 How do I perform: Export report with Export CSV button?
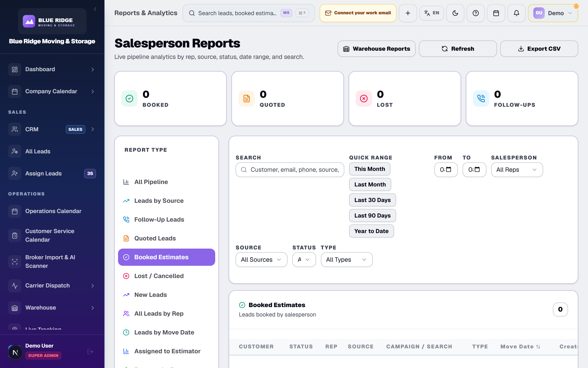click(539, 49)
